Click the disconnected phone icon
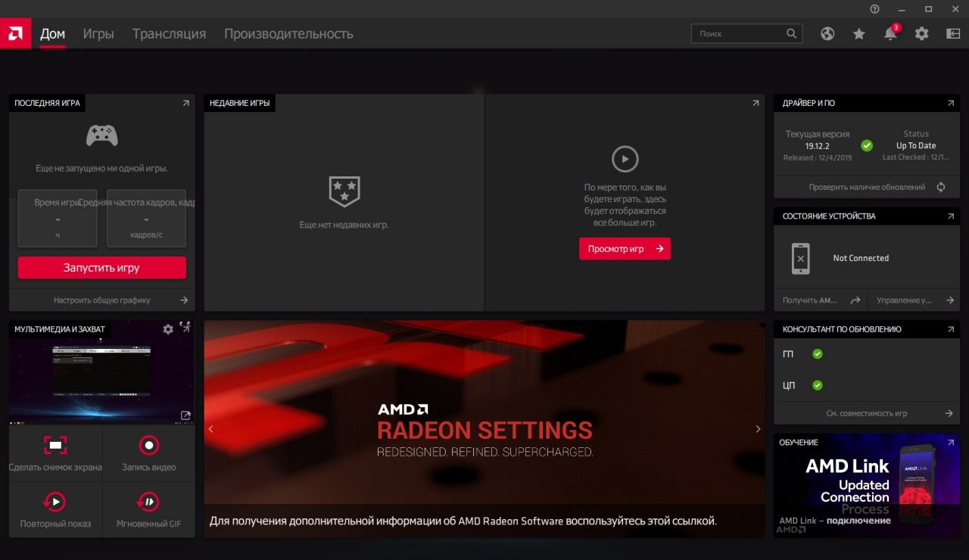Screen dimensions: 969x560 point(801,258)
